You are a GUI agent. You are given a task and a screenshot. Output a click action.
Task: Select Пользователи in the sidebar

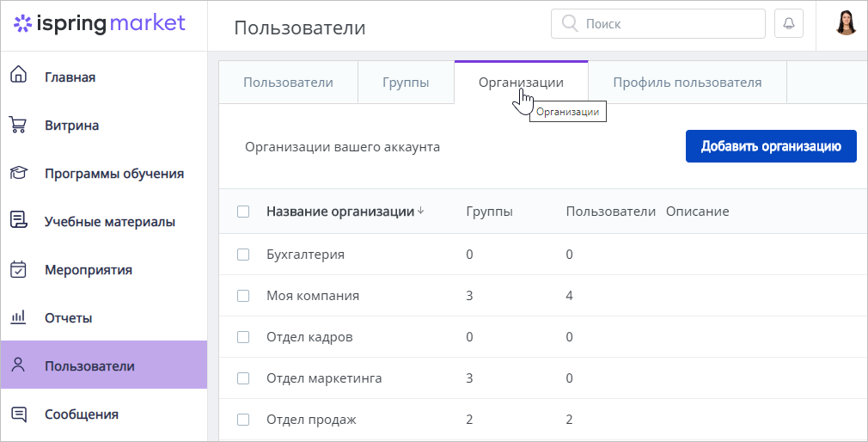point(104,365)
